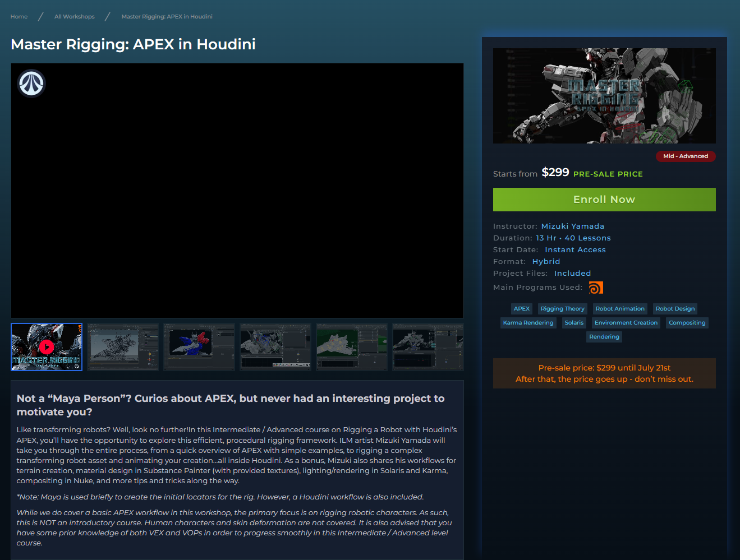Play the first Master Rigging video thumbnail
Screen dimensions: 740x560
[x=47, y=347]
